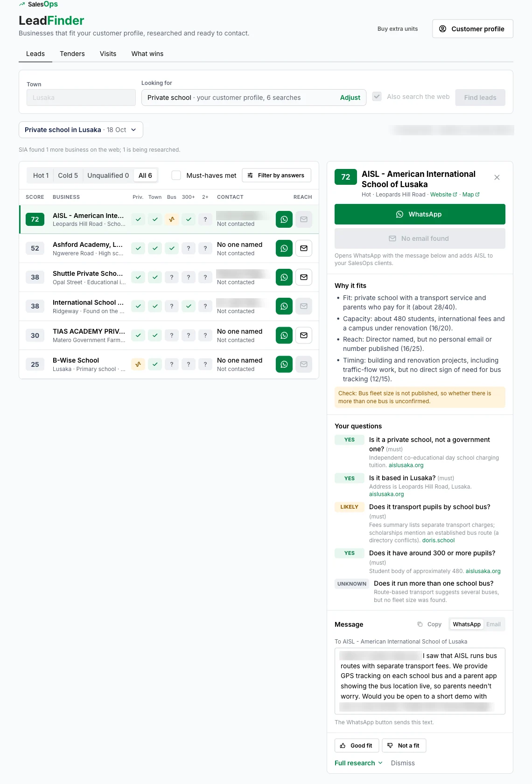The height and width of the screenshot is (784, 532).
Task: Open WhatsApp for TIAS ACADEMY row
Action: click(x=284, y=335)
